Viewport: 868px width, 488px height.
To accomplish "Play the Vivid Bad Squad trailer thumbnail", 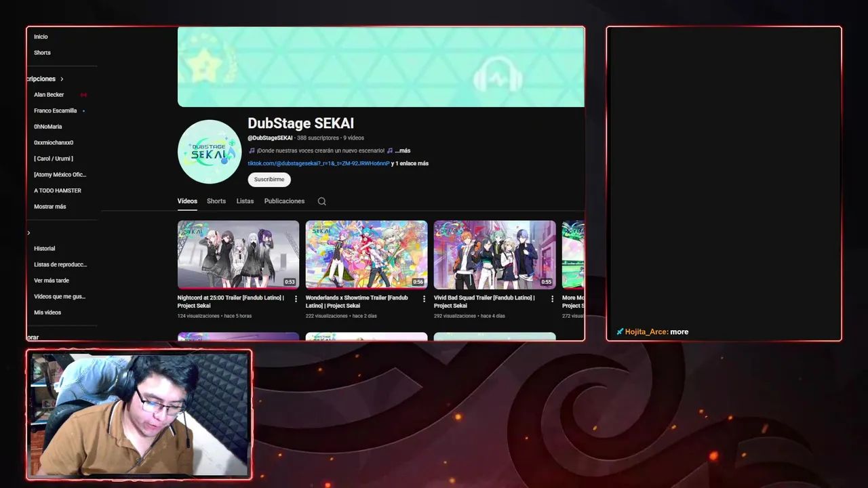I will point(494,255).
